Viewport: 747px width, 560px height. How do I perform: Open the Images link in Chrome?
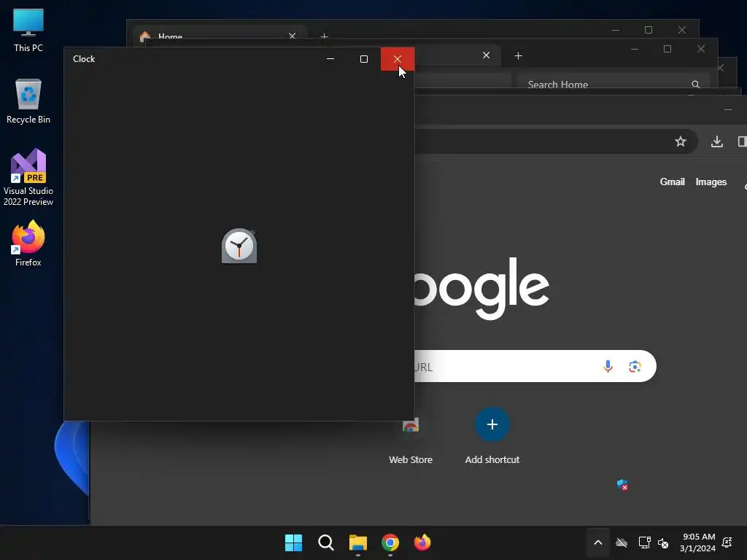click(711, 182)
